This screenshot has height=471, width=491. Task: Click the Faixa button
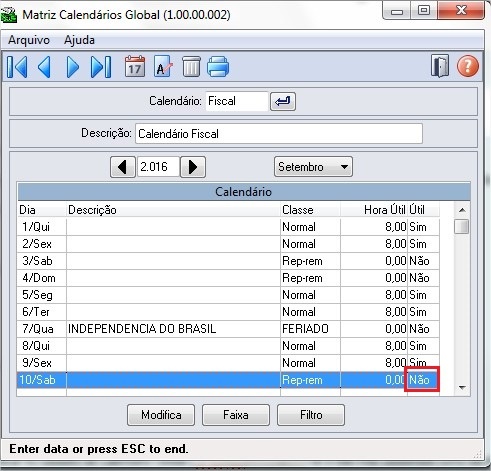[x=236, y=415]
